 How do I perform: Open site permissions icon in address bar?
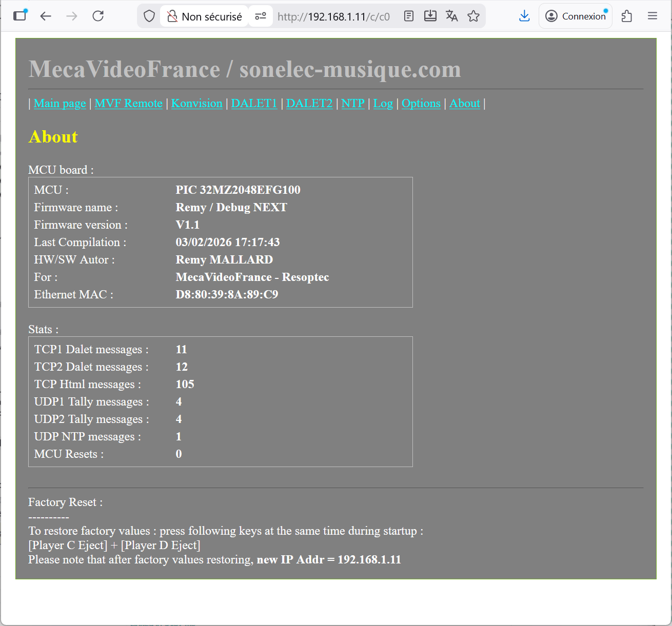click(261, 16)
